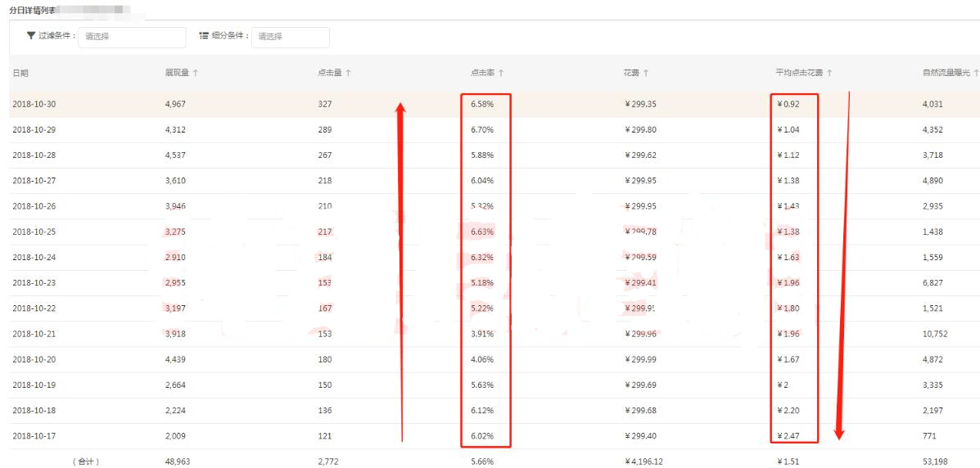Sort by 展现量 arrow icon

196,73
